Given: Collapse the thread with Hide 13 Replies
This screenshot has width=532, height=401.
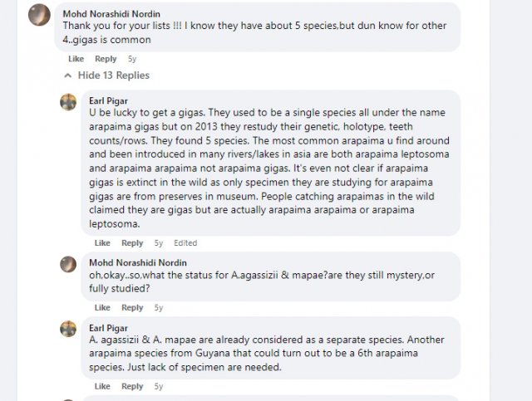Looking at the screenshot, I should click(x=113, y=76).
